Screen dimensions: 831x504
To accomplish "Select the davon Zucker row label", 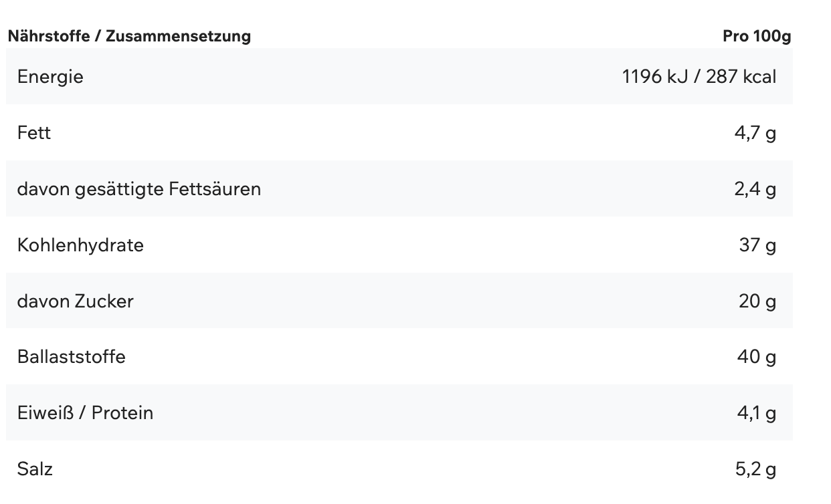I will click(75, 301).
